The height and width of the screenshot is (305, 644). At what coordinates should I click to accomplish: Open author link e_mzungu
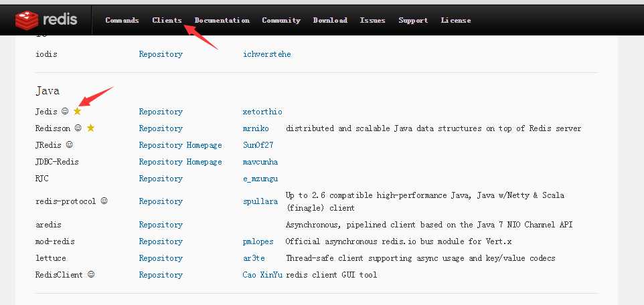260,179
